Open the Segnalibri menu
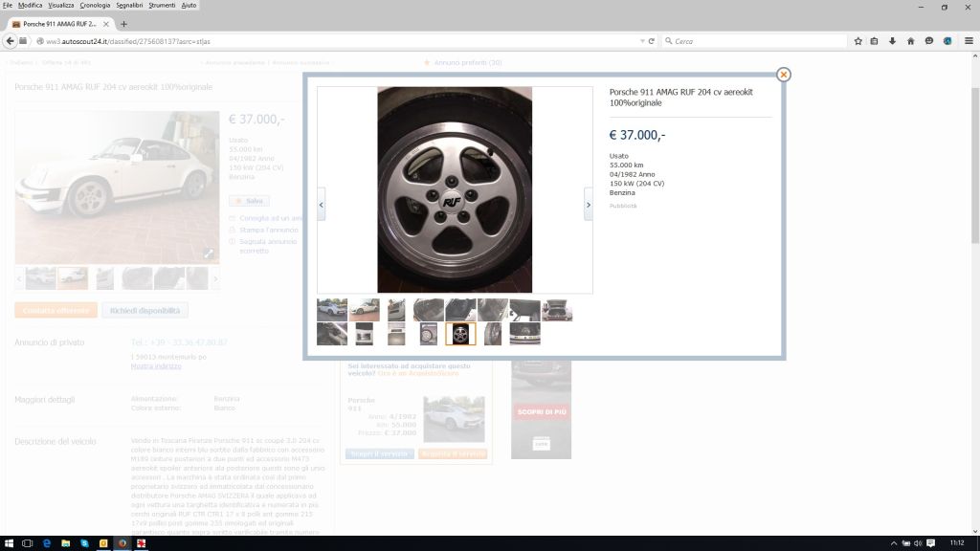The width and height of the screenshot is (980, 551). [x=129, y=5]
